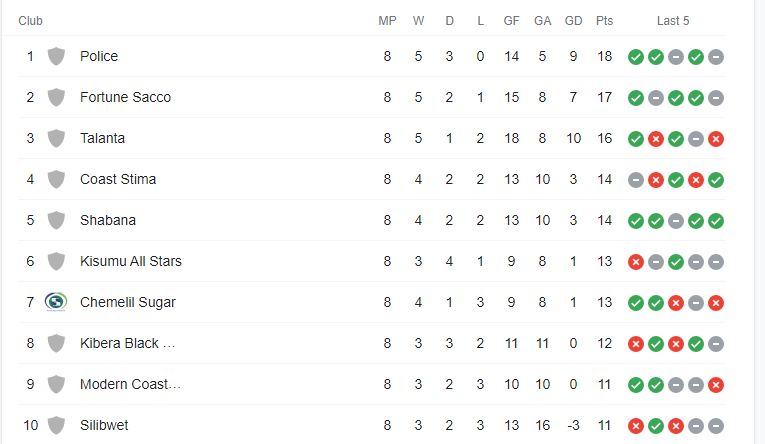This screenshot has height=444, width=765.
Task: Open the Kisumu All Stars team page
Action: pos(131,261)
